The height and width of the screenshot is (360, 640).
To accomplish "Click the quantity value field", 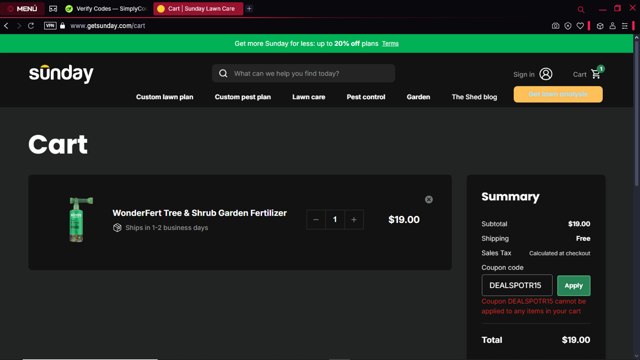I will tap(335, 220).
